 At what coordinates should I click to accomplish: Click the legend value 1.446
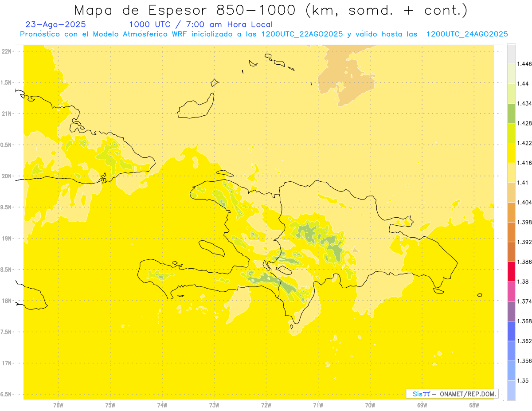pos(524,64)
